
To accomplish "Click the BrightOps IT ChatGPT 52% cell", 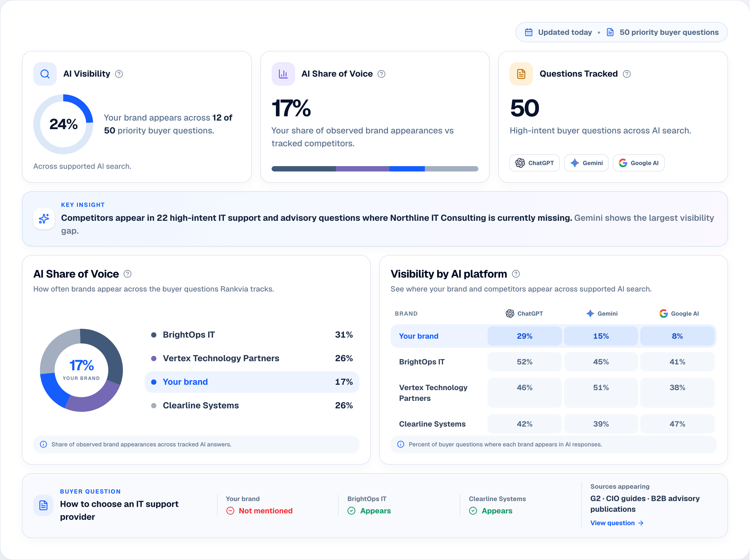I will tap(524, 362).
